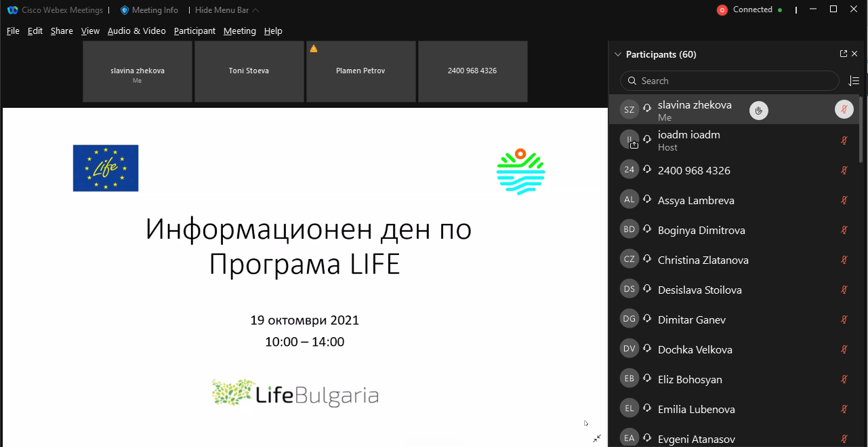Select the Plamen Petrov video tile
Image resolution: width=868 pixels, height=447 pixels.
coord(360,71)
